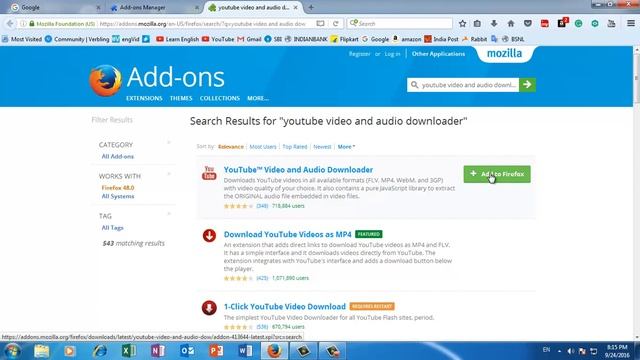The height and width of the screenshot is (360, 640).
Task: Open the Pocket shield icon
Action: (x=528, y=24)
